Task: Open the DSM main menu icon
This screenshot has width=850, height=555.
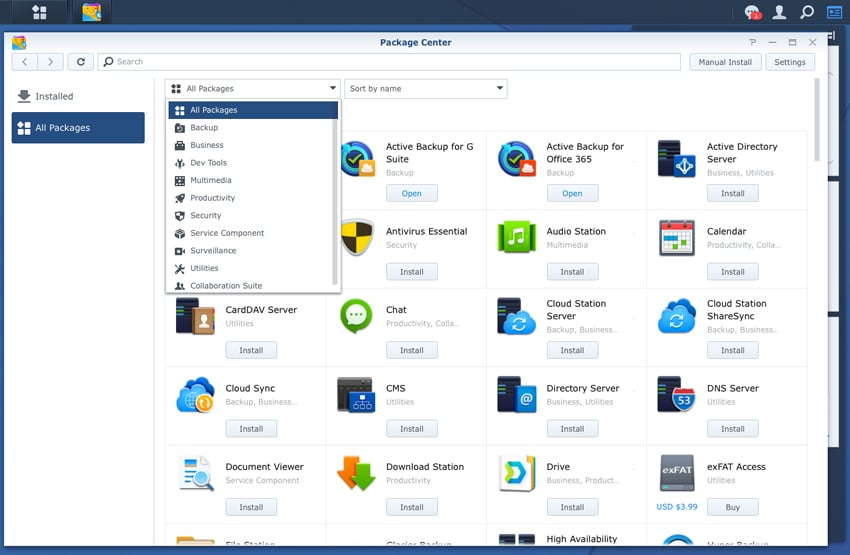Action: [39, 12]
